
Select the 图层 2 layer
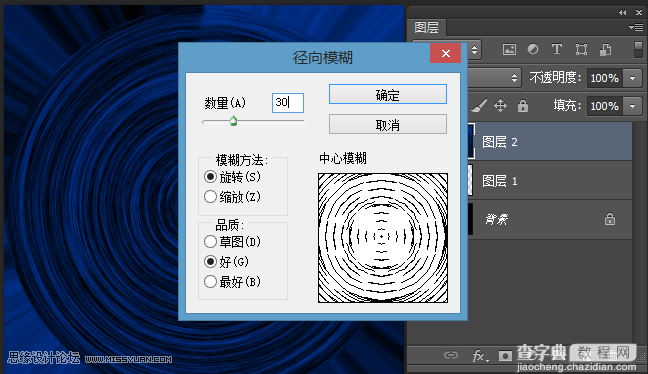coord(550,141)
